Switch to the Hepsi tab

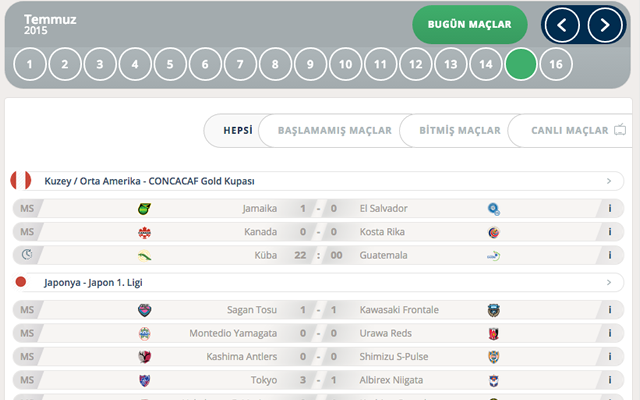(x=237, y=130)
